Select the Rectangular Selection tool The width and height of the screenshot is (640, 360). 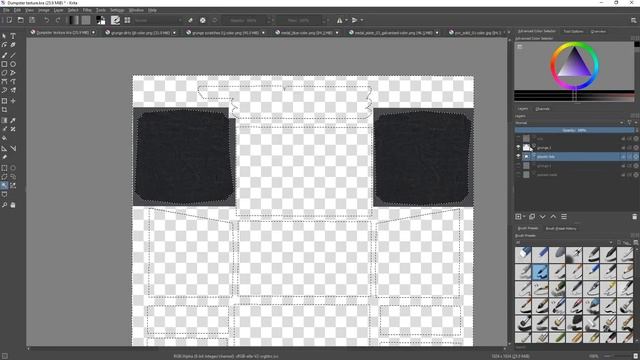4,168
